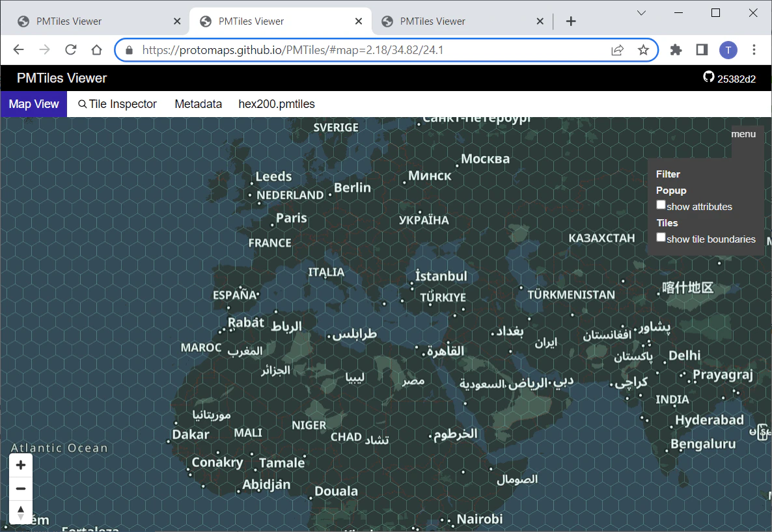Click the map zoom out minus button
Image resolution: width=772 pixels, height=532 pixels.
[21, 488]
